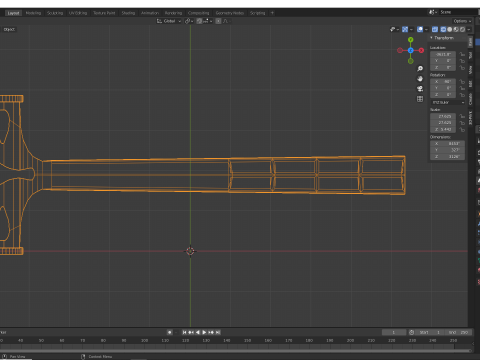Open the Modeling workspace tab
This screenshot has width=480, height=360.
33,13
